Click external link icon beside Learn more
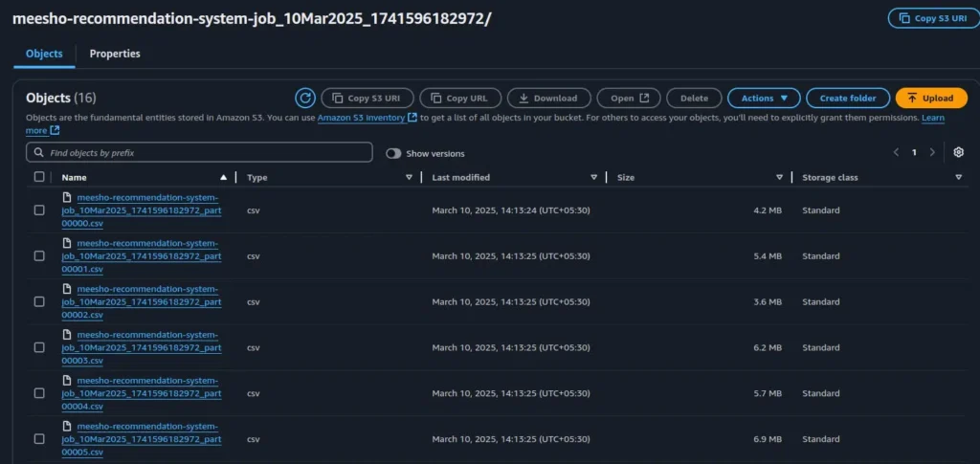The width and height of the screenshot is (980, 464). pyautogui.click(x=55, y=130)
